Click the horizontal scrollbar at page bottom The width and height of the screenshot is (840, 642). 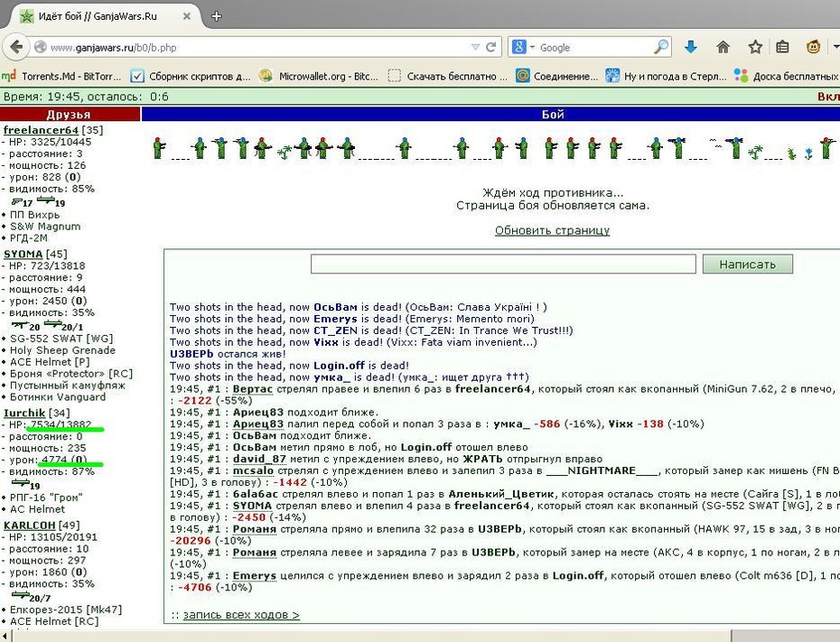[x=372, y=636]
